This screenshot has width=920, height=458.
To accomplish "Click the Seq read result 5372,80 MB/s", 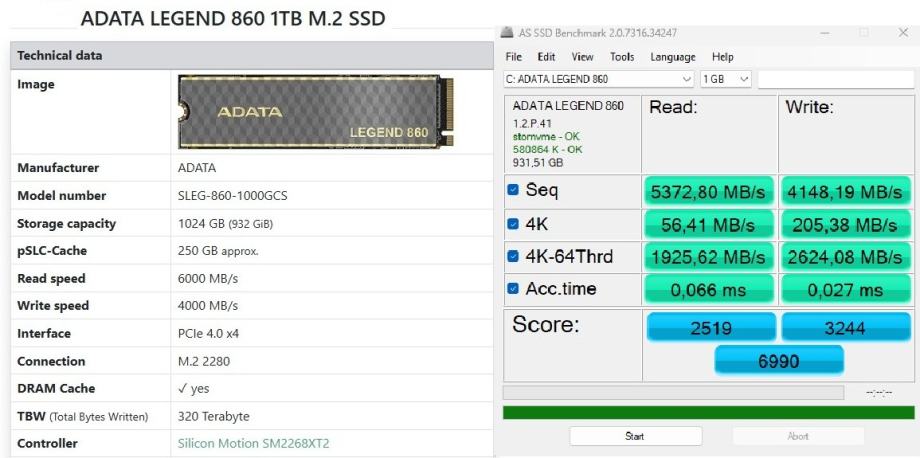I will coord(709,192).
